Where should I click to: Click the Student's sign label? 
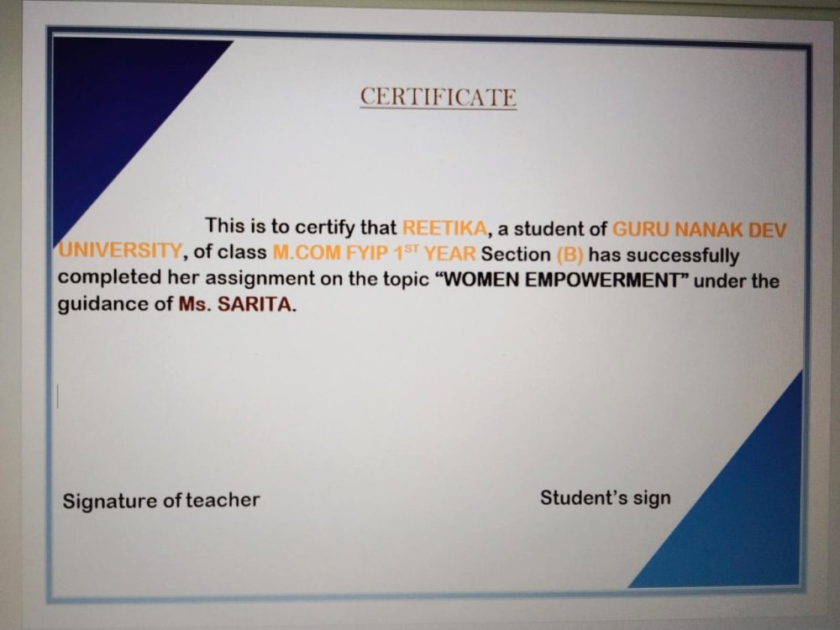pos(606,497)
